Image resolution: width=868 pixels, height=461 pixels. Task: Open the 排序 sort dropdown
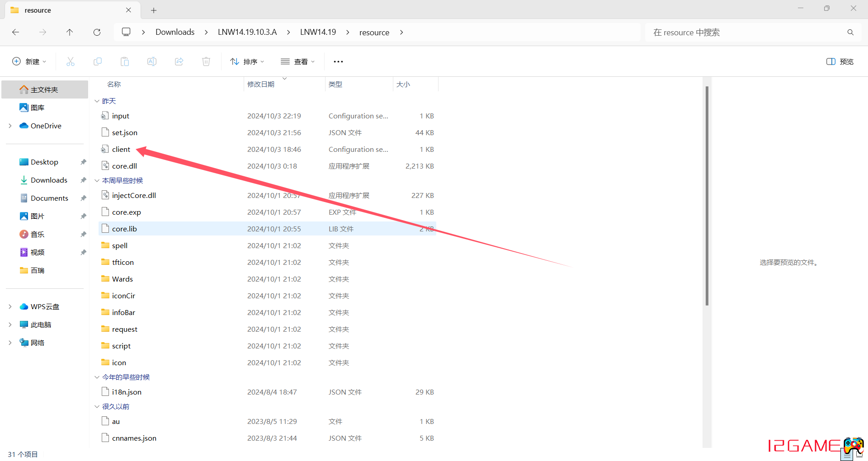pos(247,61)
